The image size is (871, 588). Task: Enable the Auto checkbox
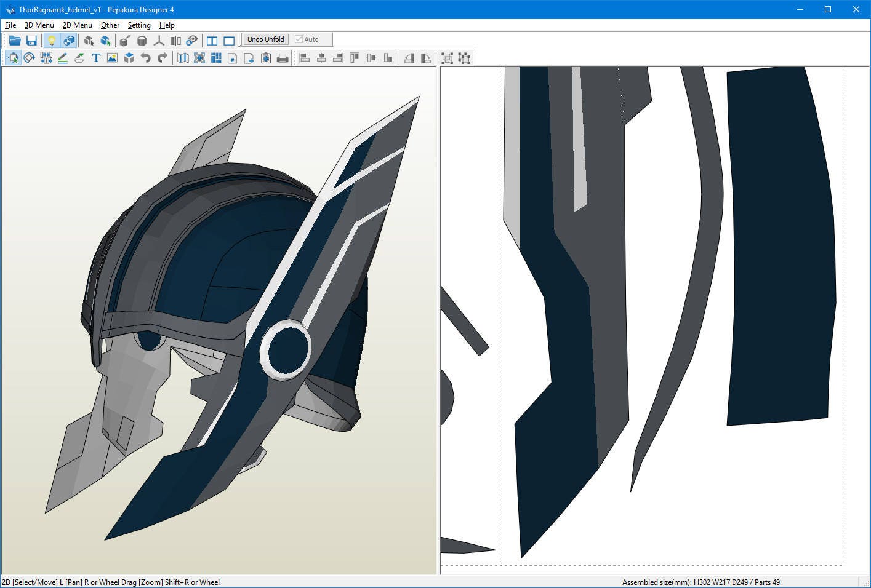[x=298, y=39]
